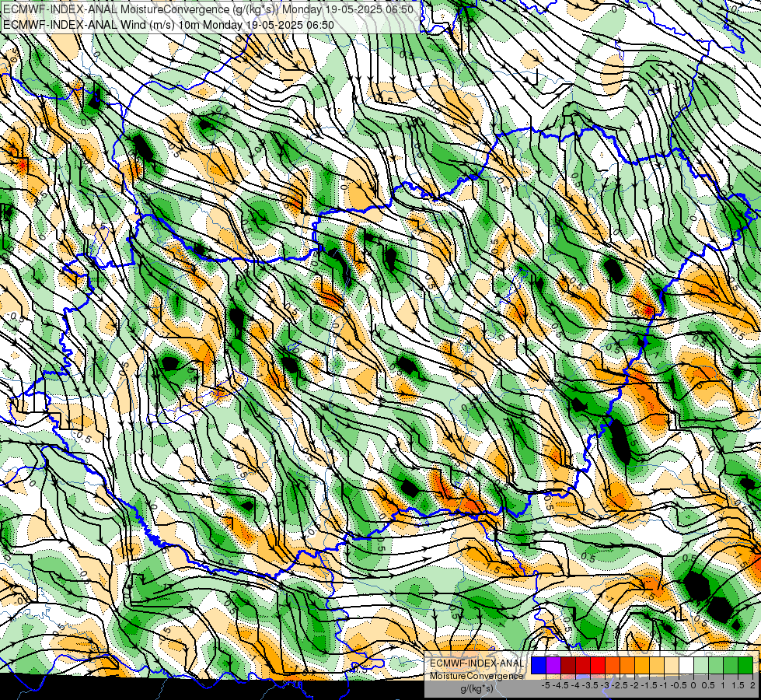Click 'MoistureConvergence' label in the legend box
Screen dimensions: 761x700
pos(477,677)
